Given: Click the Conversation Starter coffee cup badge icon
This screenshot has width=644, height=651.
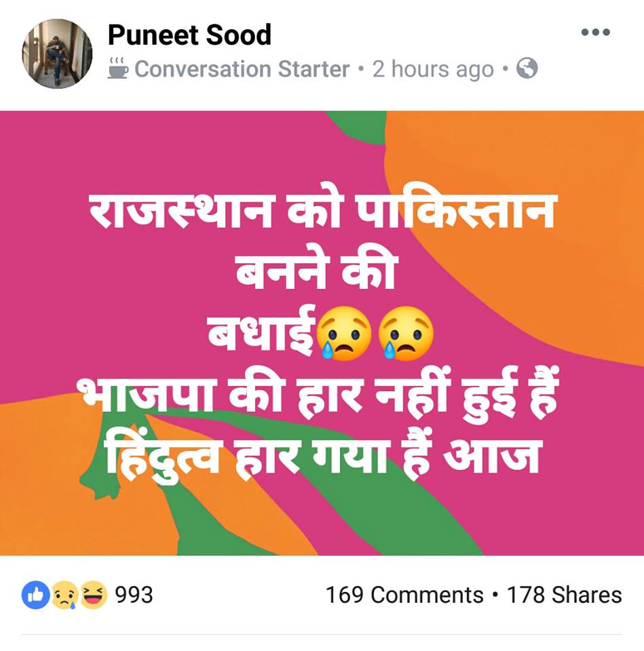Looking at the screenshot, I should click(x=118, y=68).
